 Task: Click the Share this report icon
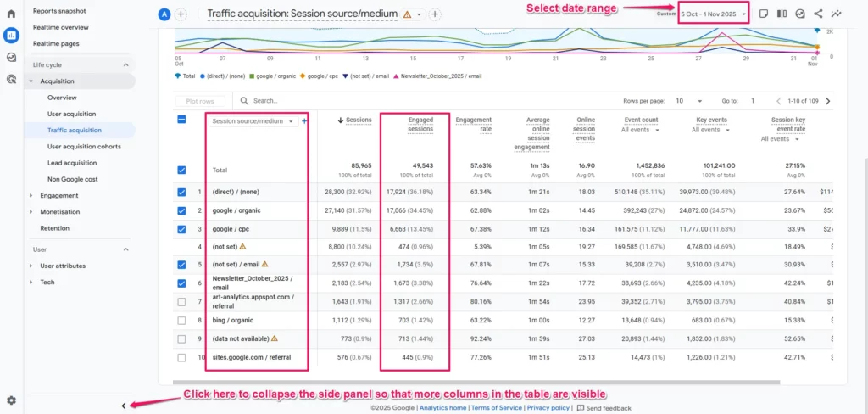tap(818, 14)
